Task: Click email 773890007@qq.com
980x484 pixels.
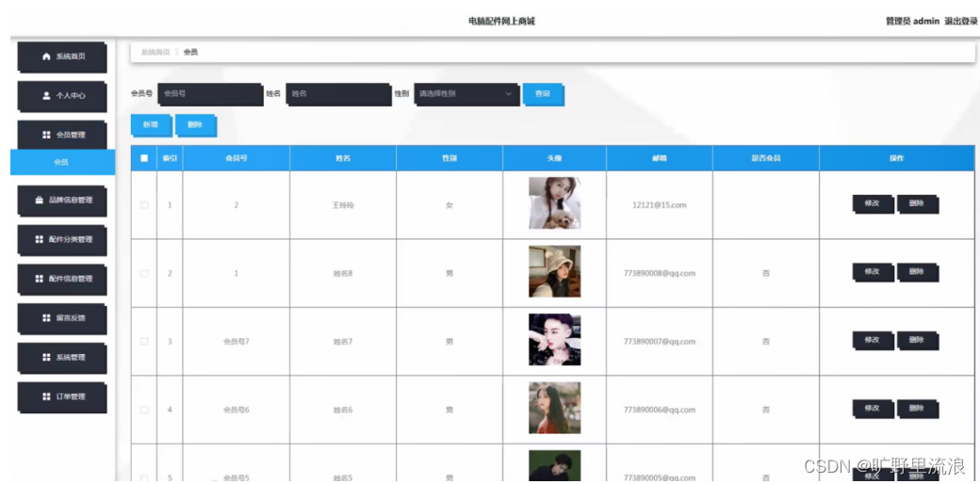Action: click(660, 342)
